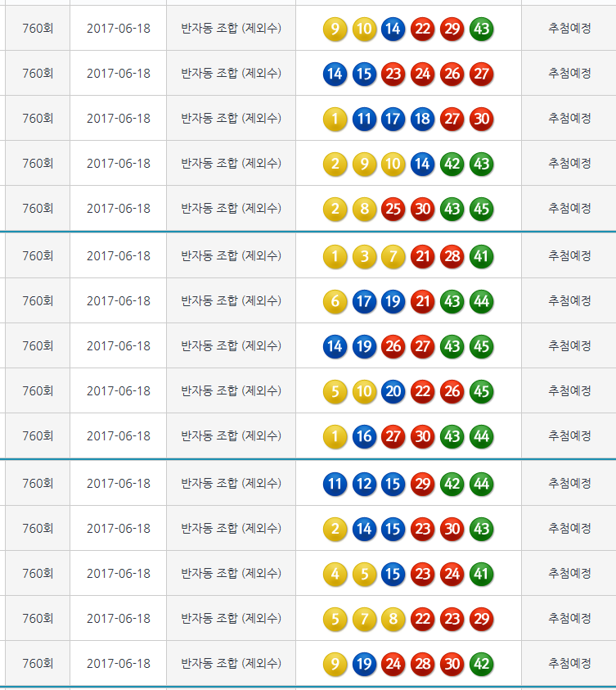This screenshot has height=690, width=616.
Task: Click ball 41 in the row starting 4, 5
Action: 482,574
